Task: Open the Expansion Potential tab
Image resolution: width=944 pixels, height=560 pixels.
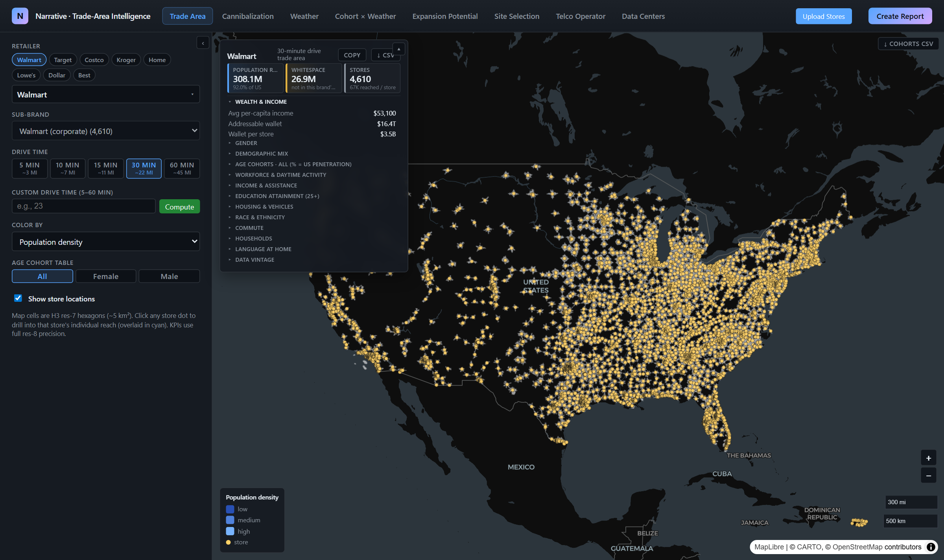Action: 445,16
